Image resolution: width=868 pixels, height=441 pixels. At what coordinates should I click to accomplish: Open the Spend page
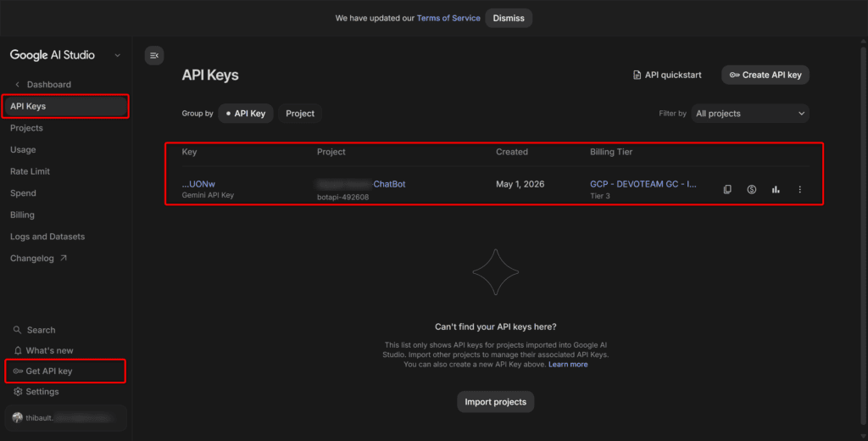point(23,193)
